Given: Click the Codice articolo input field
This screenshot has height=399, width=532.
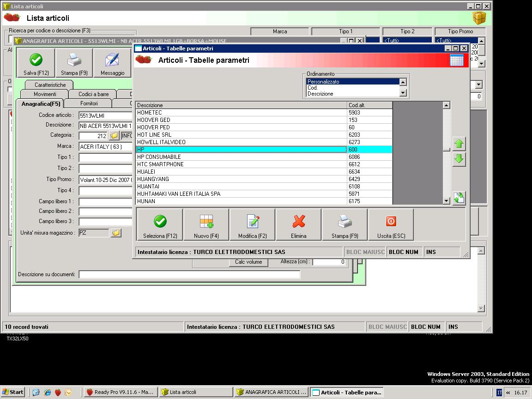Looking at the screenshot, I should coord(105,116).
